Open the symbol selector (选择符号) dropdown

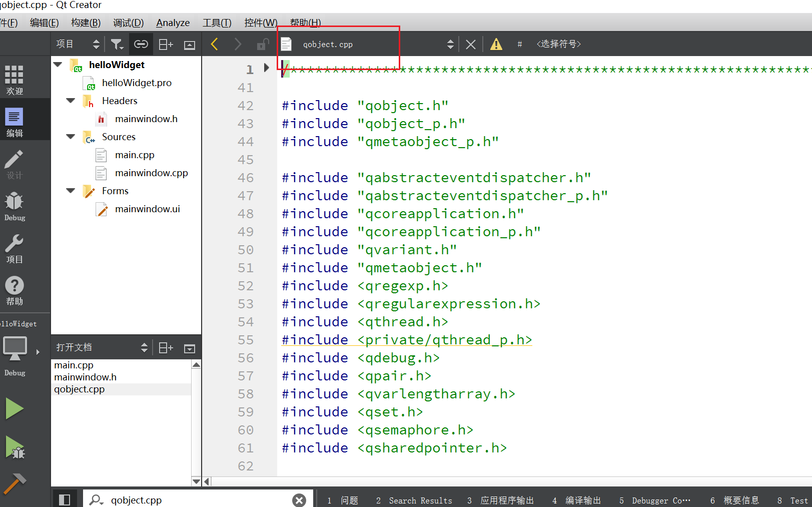(558, 44)
